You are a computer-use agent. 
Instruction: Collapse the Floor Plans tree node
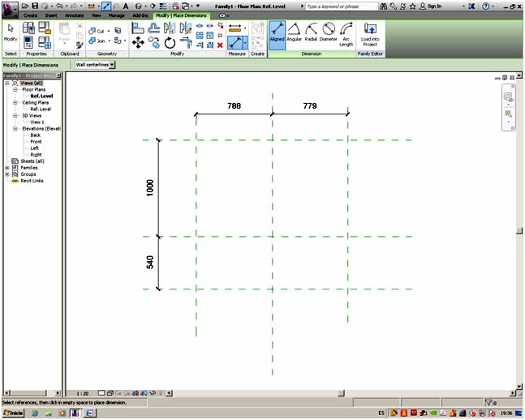15,89
